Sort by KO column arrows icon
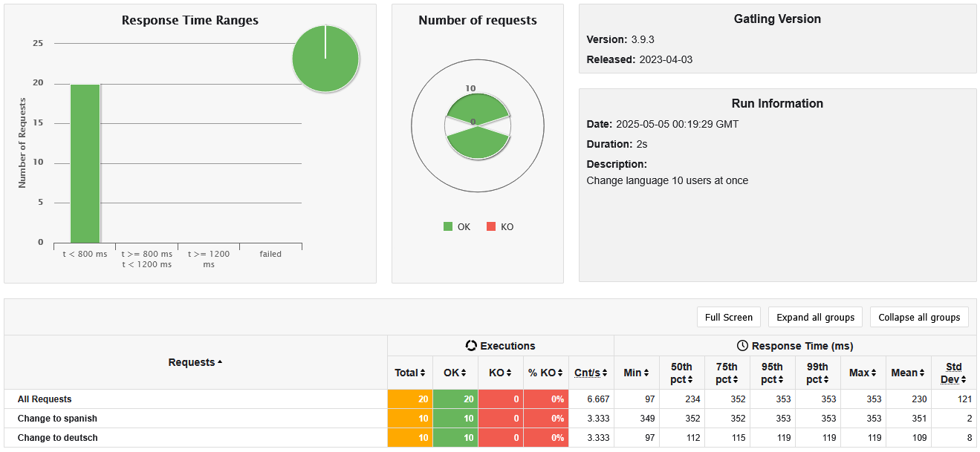The image size is (980, 452). pyautogui.click(x=509, y=373)
